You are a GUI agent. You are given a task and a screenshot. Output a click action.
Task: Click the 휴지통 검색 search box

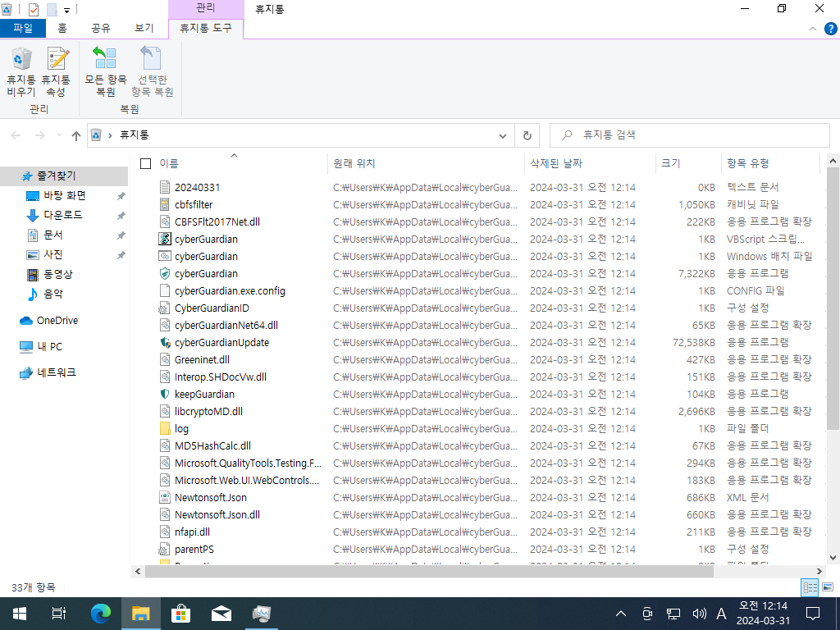pyautogui.click(x=689, y=135)
